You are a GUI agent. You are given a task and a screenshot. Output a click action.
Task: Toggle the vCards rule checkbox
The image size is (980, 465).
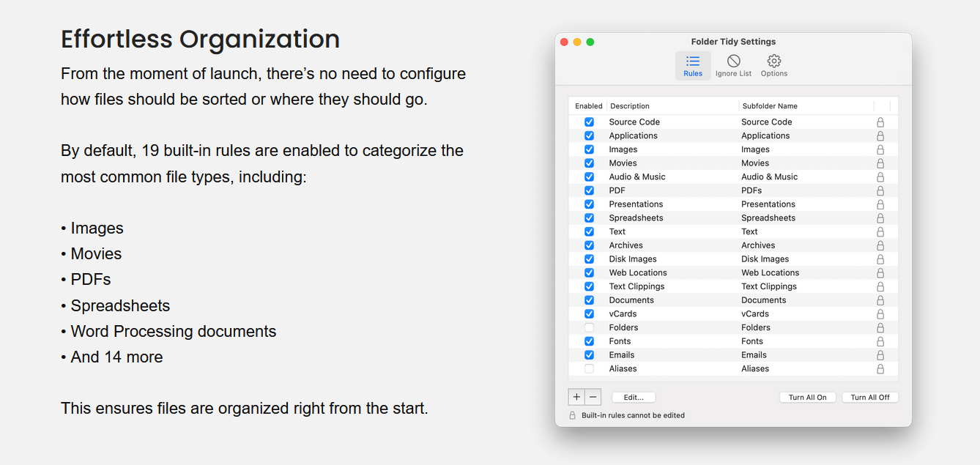[x=589, y=313]
